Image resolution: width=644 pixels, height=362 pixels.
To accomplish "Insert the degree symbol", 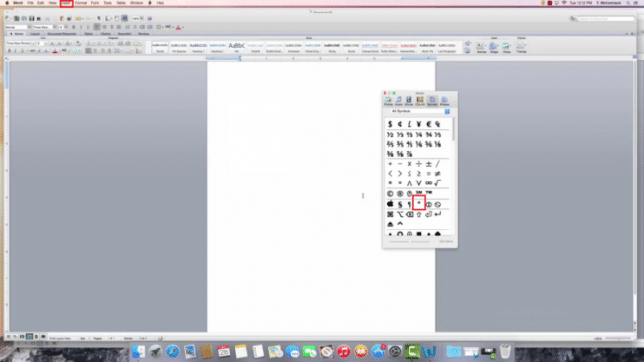I will [x=419, y=204].
